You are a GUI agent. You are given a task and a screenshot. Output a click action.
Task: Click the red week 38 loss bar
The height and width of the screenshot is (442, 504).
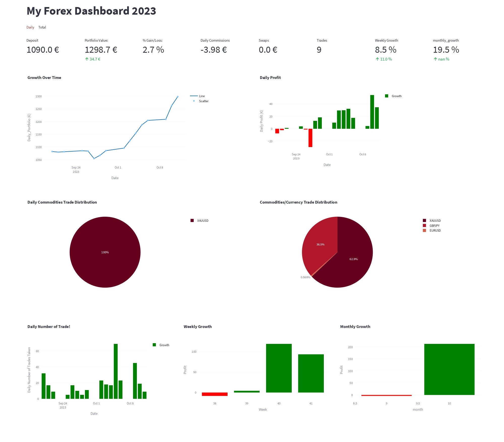(x=215, y=394)
